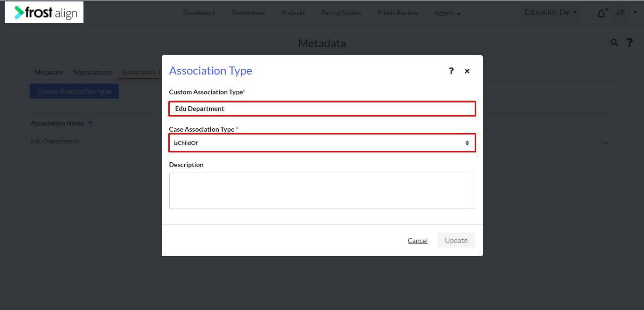
Task: Click the Cancel link
Action: click(x=418, y=241)
